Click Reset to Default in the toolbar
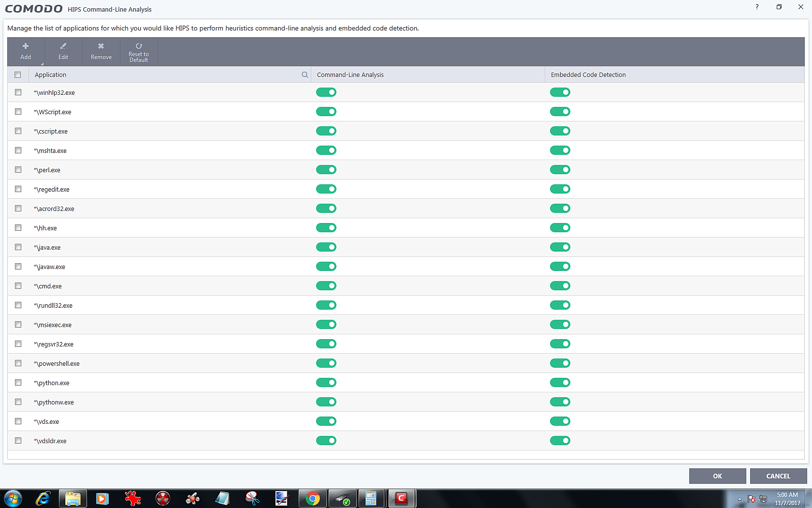Image resolution: width=812 pixels, height=508 pixels. coord(139,51)
